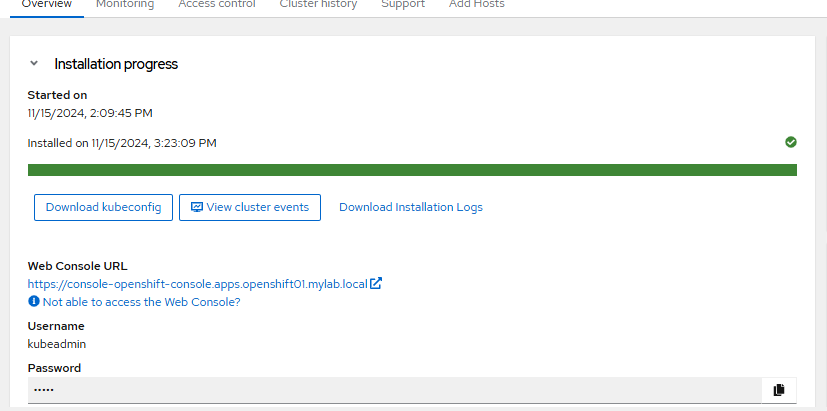827x411 pixels.
Task: Click the View cluster events button
Action: (x=250, y=207)
